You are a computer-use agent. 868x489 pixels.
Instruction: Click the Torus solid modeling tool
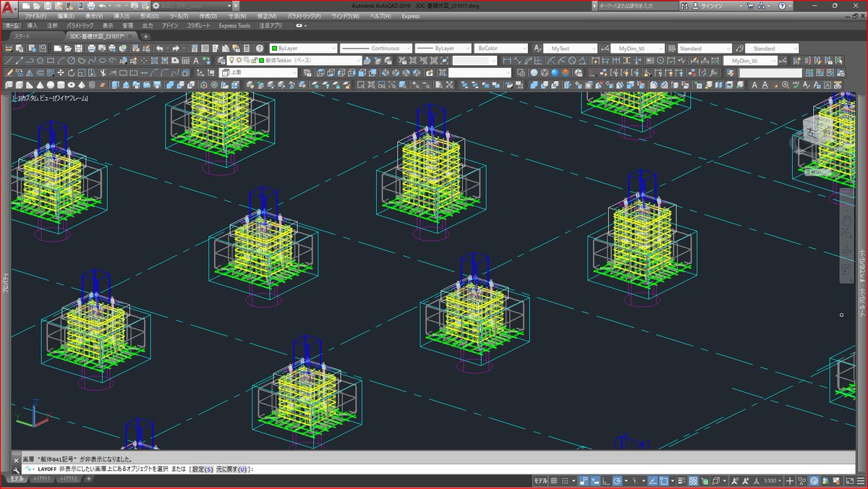pyautogui.click(x=71, y=85)
